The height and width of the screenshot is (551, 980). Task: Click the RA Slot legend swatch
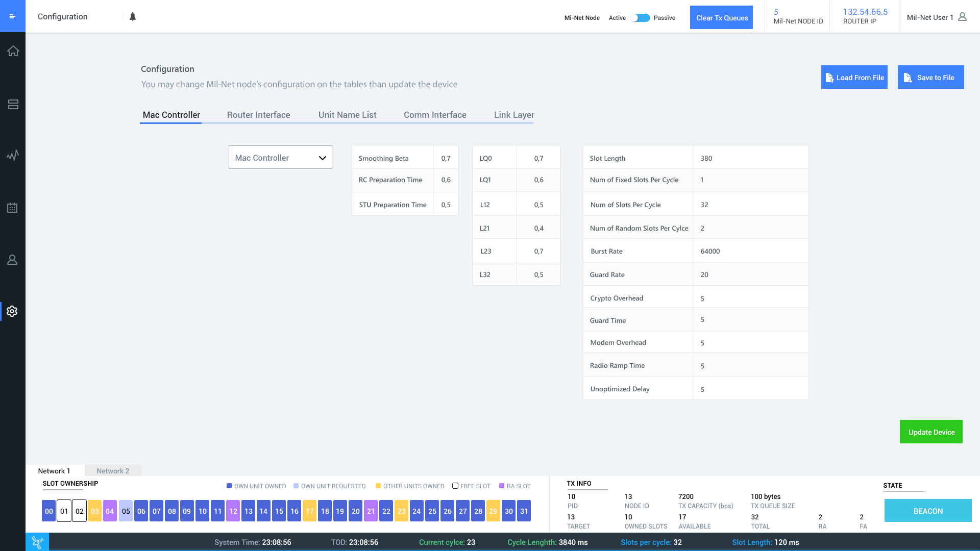(x=502, y=486)
